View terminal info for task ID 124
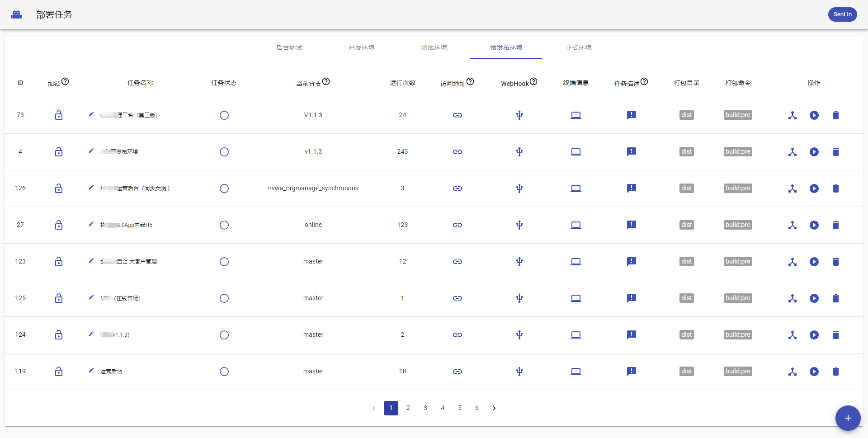 pyautogui.click(x=576, y=335)
